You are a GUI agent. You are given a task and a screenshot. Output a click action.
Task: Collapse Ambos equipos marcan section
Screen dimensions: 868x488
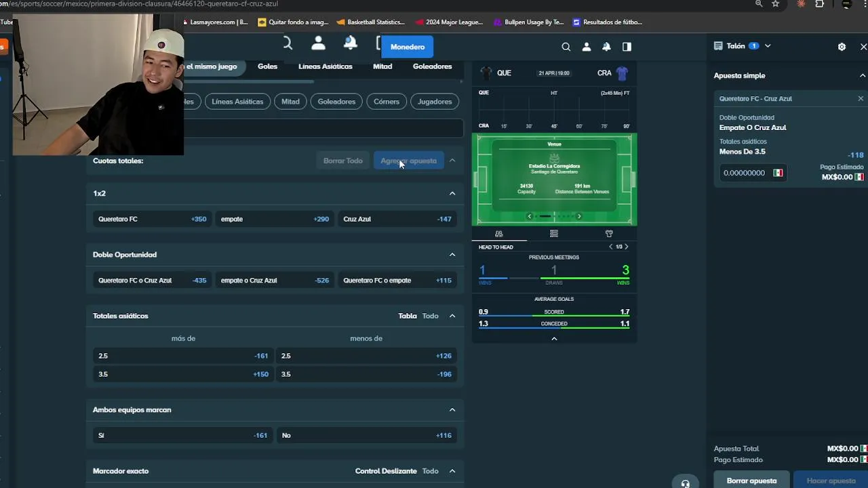click(x=452, y=410)
